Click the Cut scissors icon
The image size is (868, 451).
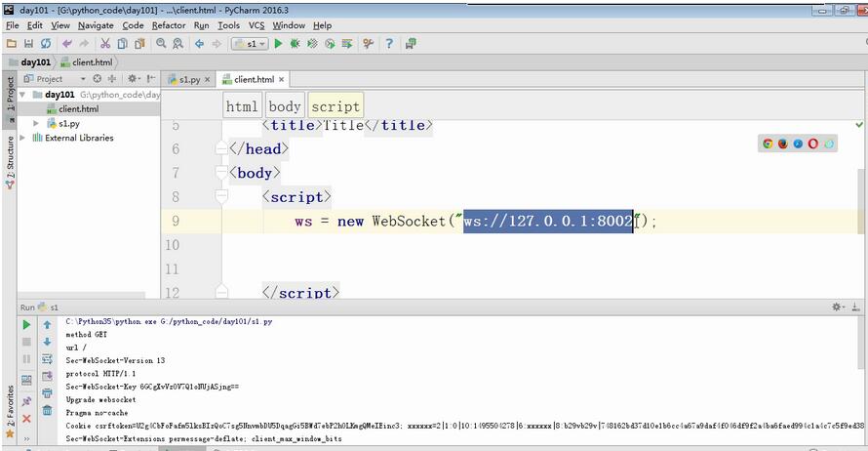[105, 43]
